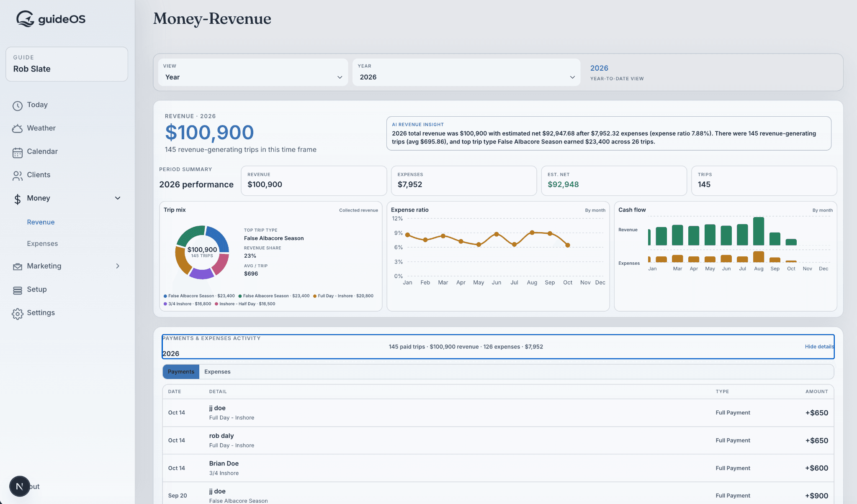Open Clients via the people icon
Image resolution: width=857 pixels, height=504 pixels.
pyautogui.click(x=17, y=176)
